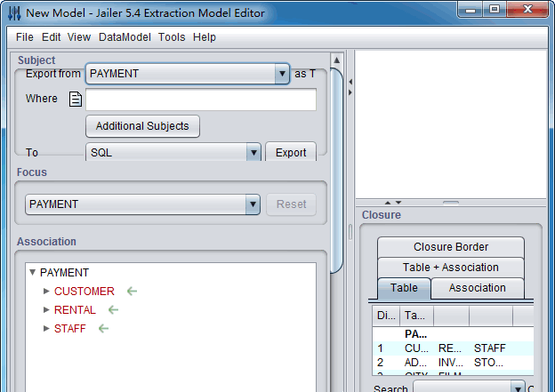Click the Where condition editor icon
The width and height of the screenshot is (555, 392).
pyautogui.click(x=76, y=99)
